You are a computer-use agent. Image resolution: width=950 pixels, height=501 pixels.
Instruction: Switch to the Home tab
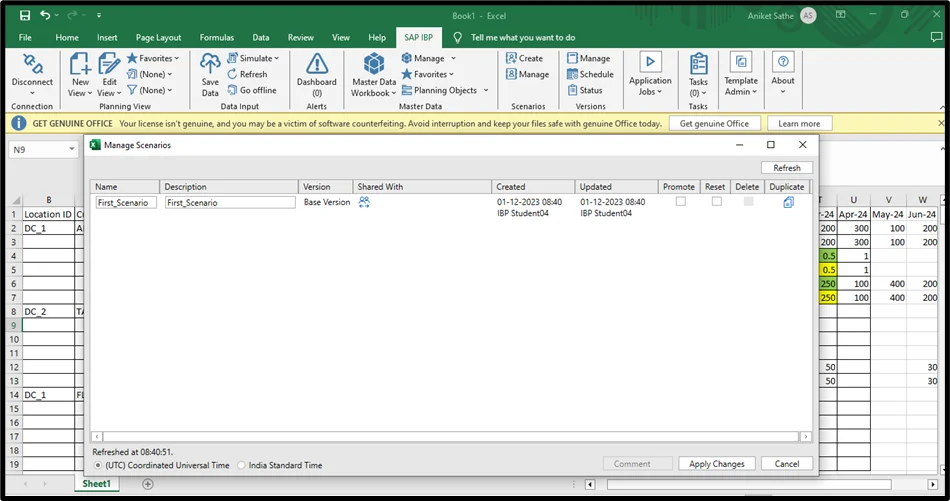pos(67,38)
